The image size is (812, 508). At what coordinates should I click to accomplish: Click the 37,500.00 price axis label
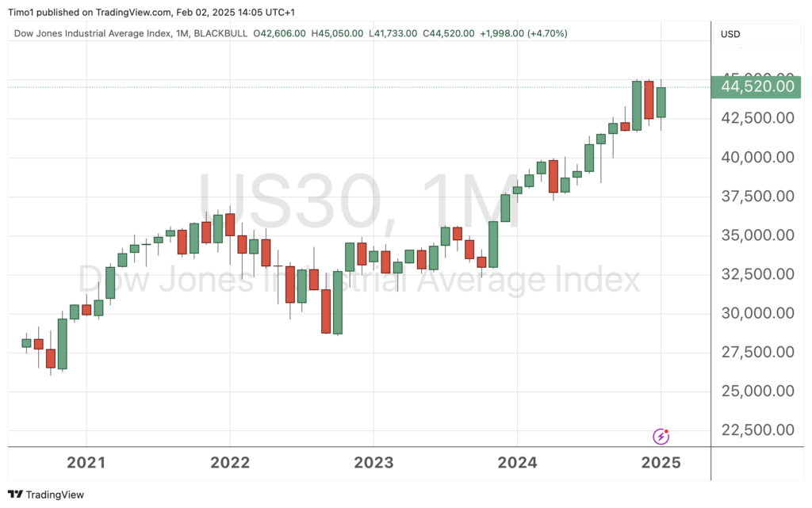pos(757,196)
